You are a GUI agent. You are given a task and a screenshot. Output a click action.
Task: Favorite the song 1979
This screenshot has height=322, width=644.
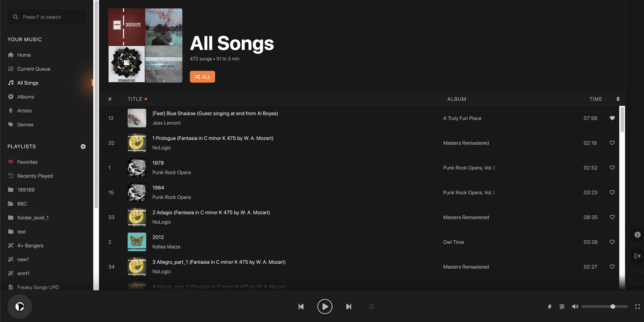pos(612,168)
